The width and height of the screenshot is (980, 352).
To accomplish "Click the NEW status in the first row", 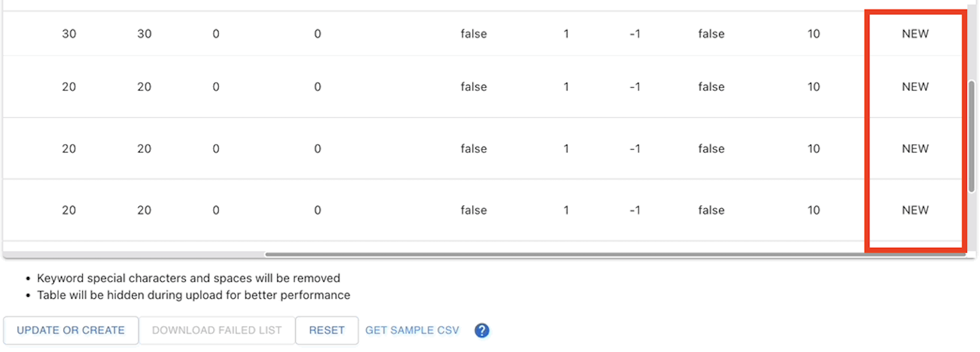I will point(915,33).
